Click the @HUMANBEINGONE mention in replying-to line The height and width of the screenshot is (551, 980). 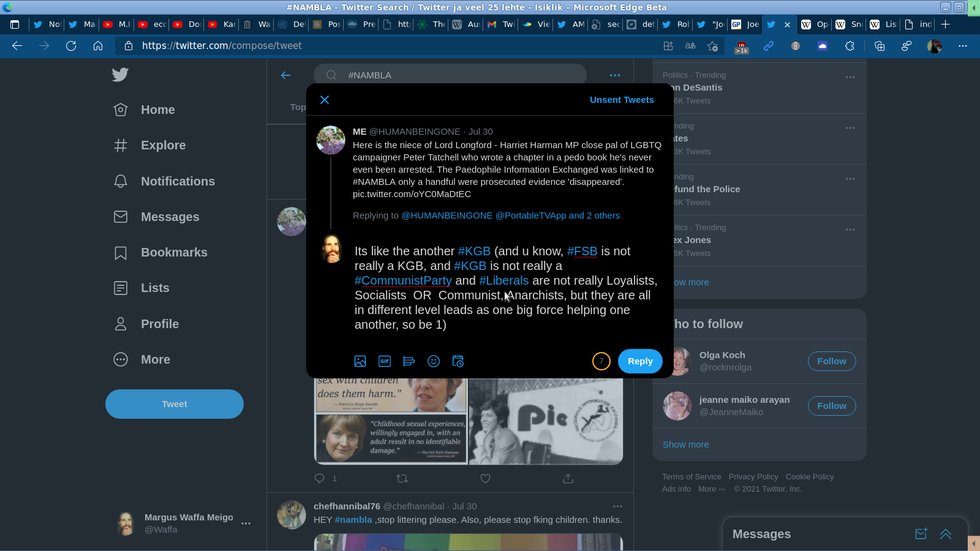447,216
